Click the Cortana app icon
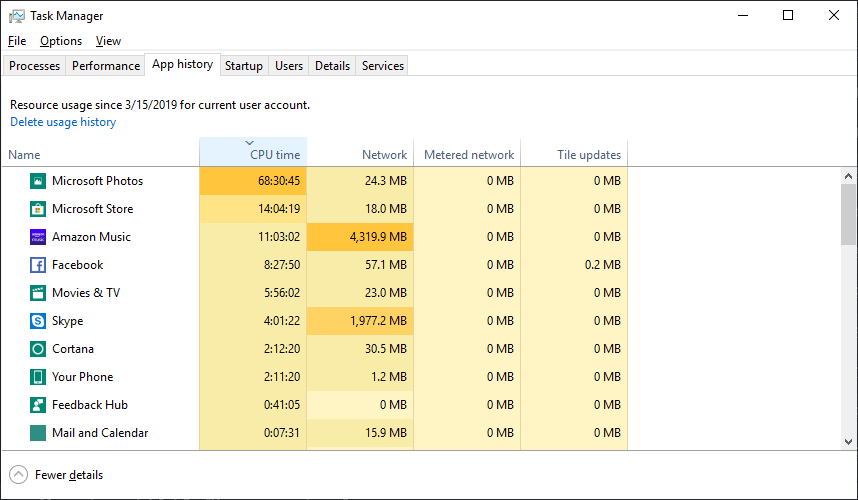This screenshot has height=500, width=858. pyautogui.click(x=38, y=348)
